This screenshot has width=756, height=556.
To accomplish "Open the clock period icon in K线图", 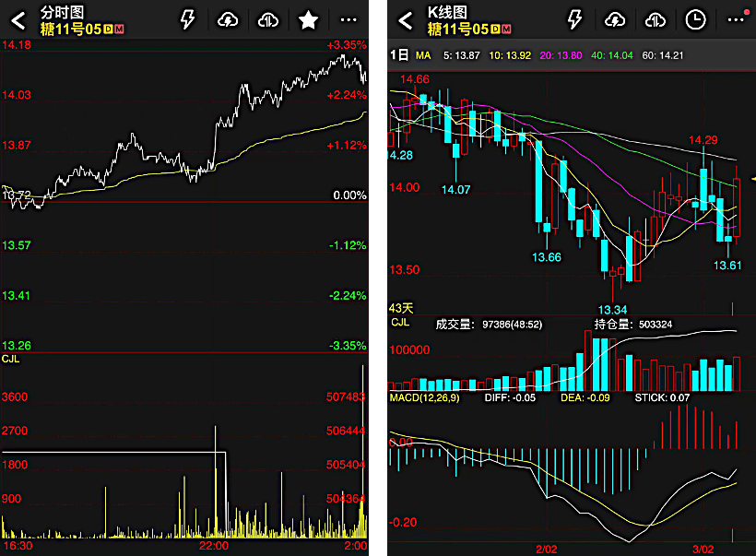I will (695, 19).
